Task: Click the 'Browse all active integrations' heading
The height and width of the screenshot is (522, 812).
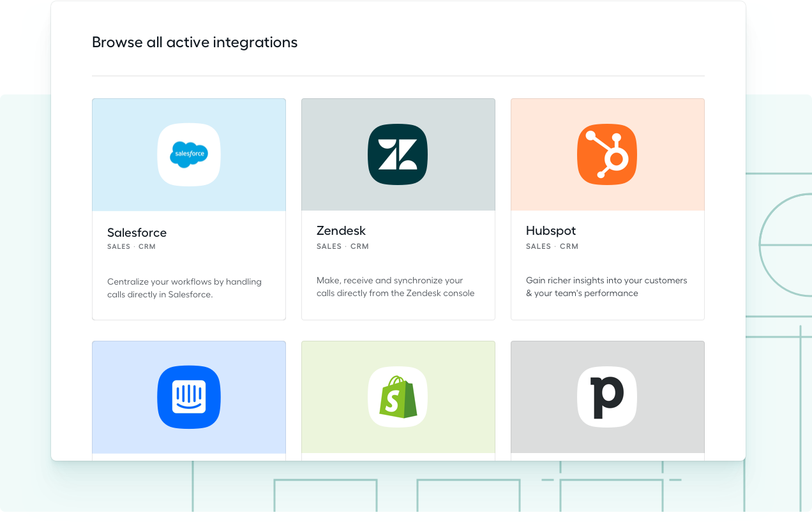Action: click(x=195, y=43)
